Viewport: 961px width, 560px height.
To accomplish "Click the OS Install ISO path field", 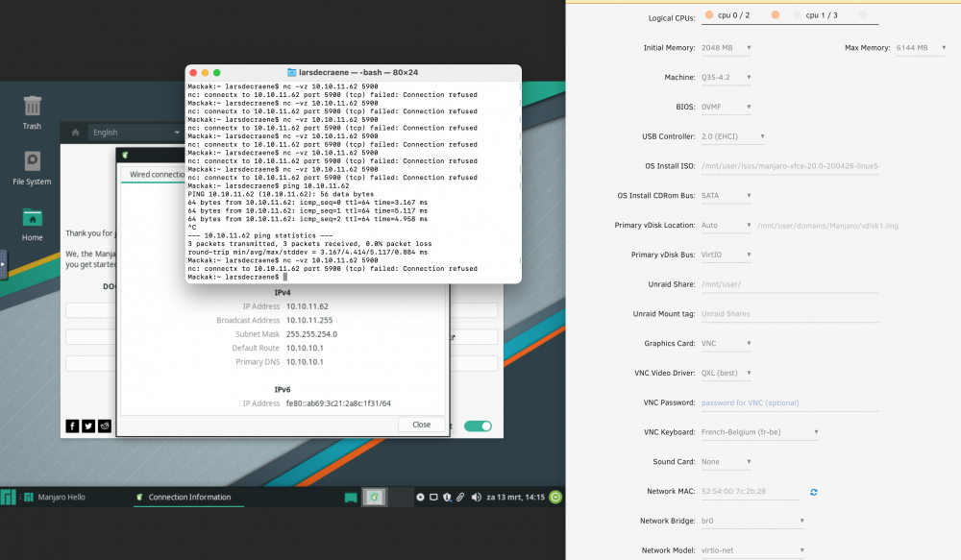I will (790, 166).
